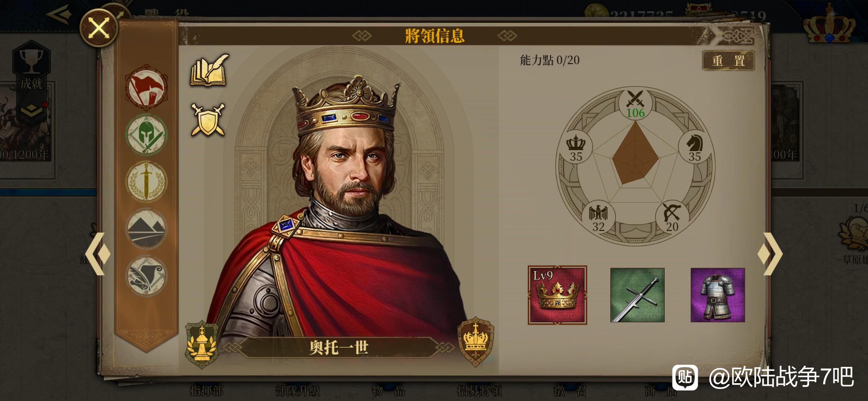868x401 pixels.
Task: Open the sword equipment slot
Action: click(x=637, y=295)
